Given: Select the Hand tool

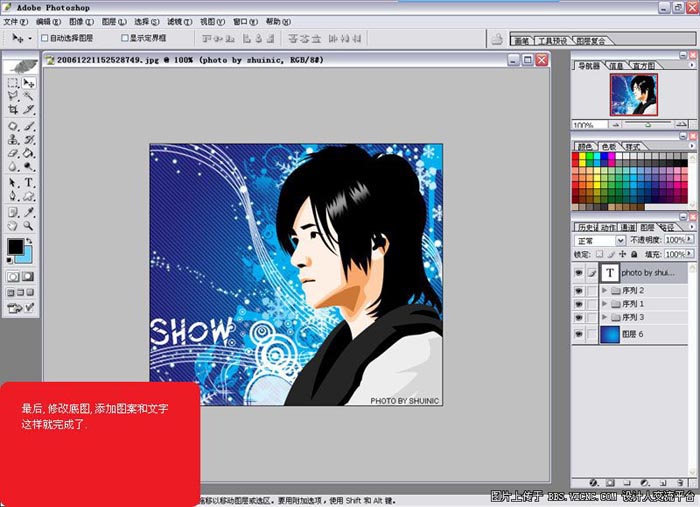Looking at the screenshot, I should click(x=13, y=225).
